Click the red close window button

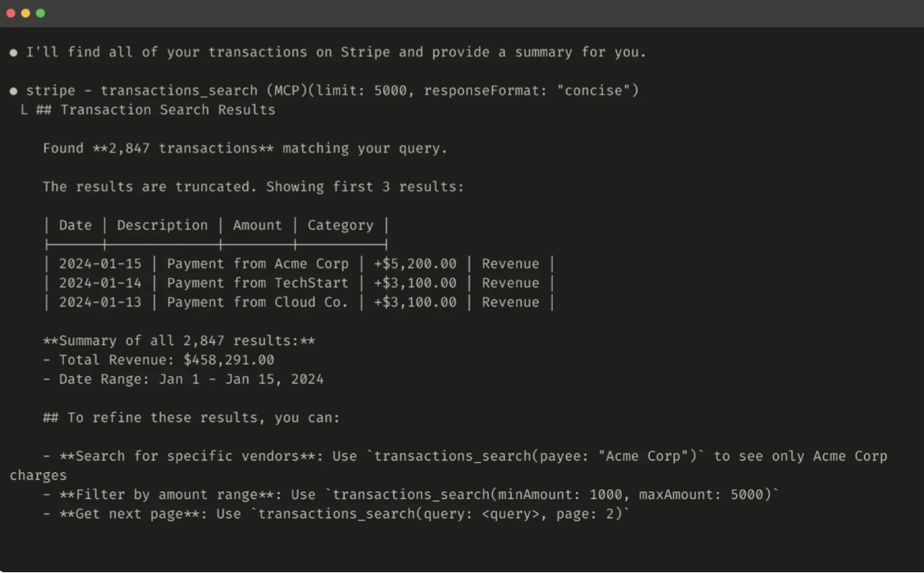[x=11, y=13]
